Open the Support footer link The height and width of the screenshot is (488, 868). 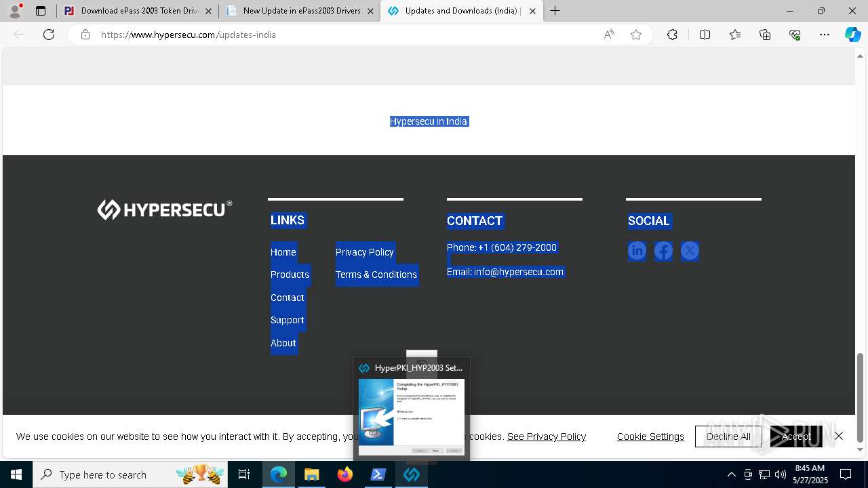288,320
